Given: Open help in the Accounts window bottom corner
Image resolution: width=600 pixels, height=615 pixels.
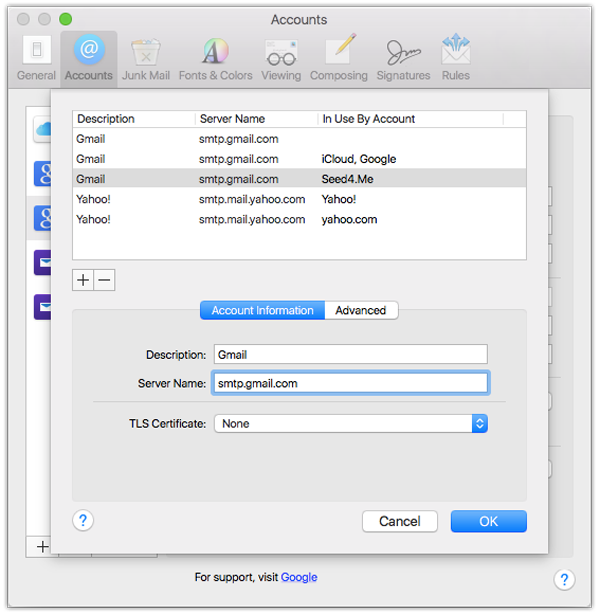Looking at the screenshot, I should pyautogui.click(x=564, y=579).
